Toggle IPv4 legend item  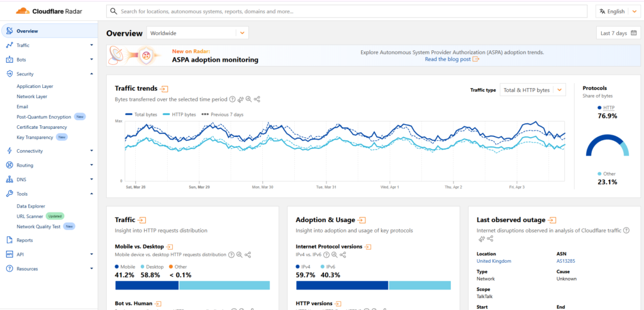point(303,267)
